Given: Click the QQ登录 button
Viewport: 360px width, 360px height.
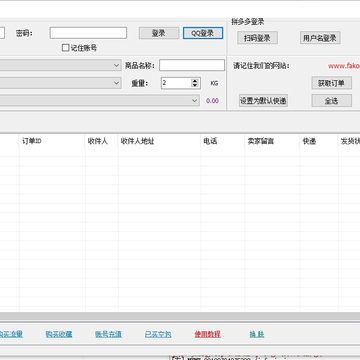Looking at the screenshot, I should 203,33.
